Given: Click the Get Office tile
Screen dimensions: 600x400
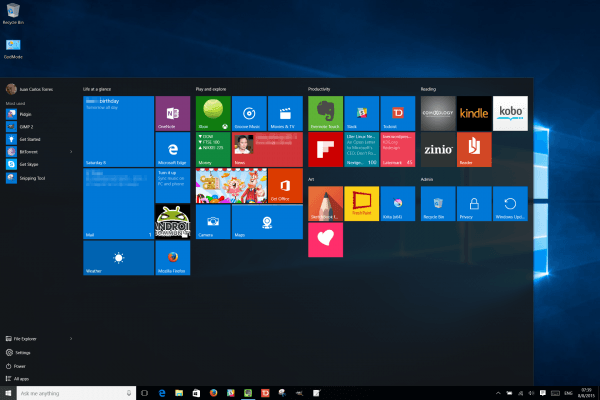Looking at the screenshot, I should coord(285,186).
